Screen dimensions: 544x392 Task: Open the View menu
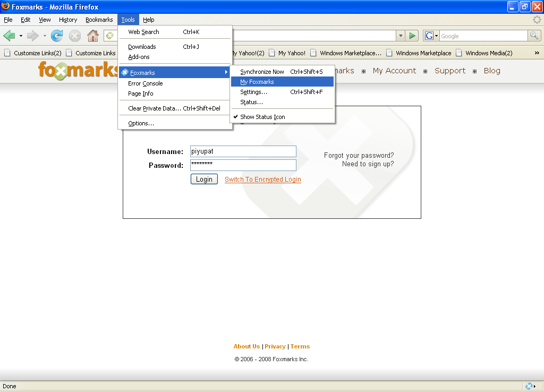coord(45,20)
